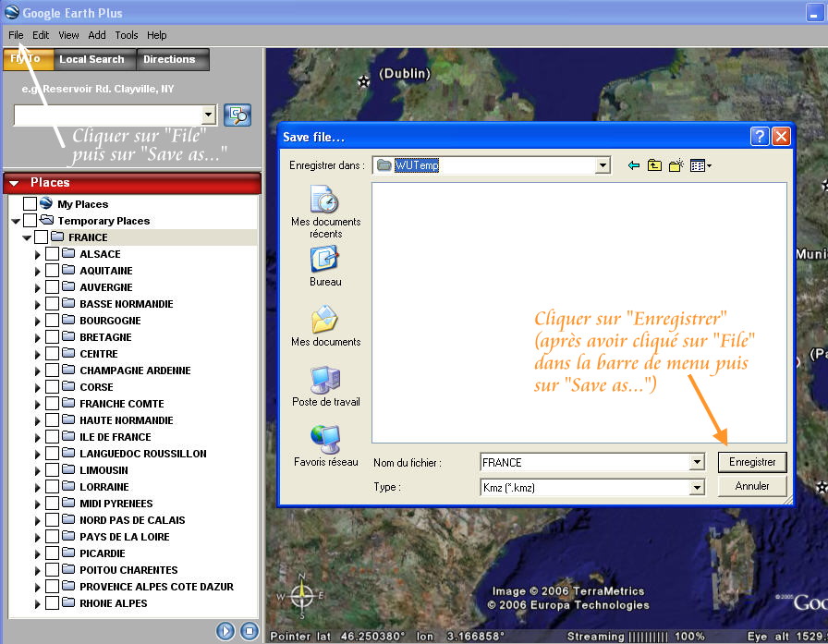Image resolution: width=828 pixels, height=644 pixels.
Task: Click the Nom du fichier text field
Action: (585, 462)
